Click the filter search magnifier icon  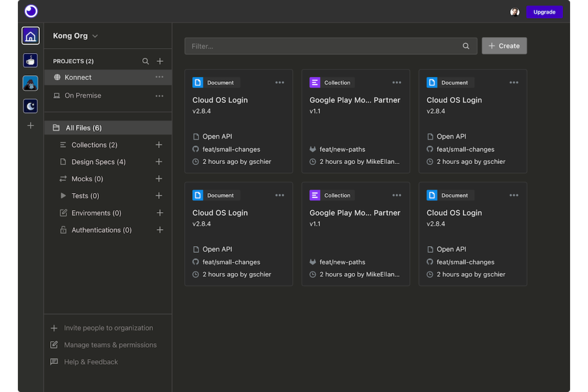[x=466, y=46]
